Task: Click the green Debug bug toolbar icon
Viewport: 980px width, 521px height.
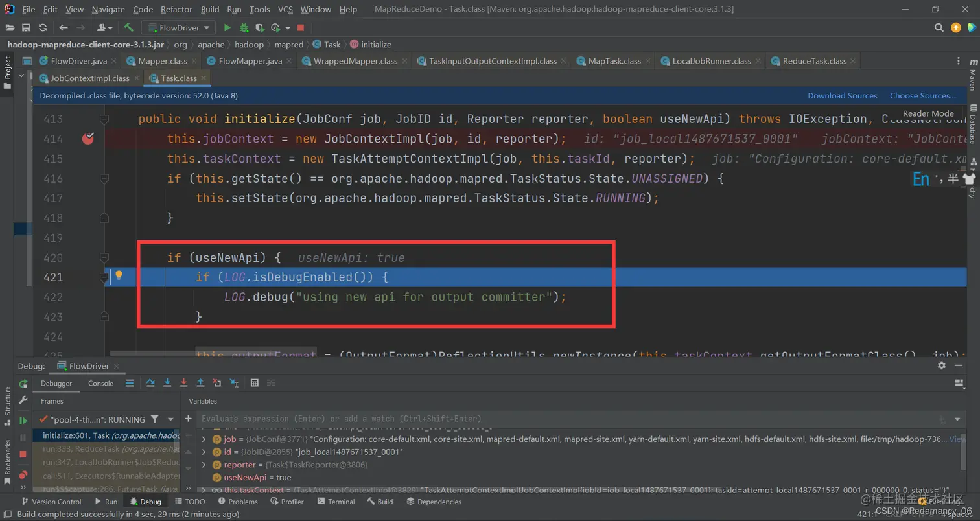Action: click(x=244, y=28)
